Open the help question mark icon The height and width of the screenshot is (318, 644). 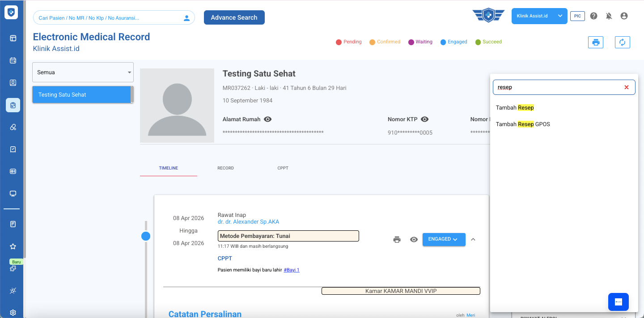[x=593, y=16]
